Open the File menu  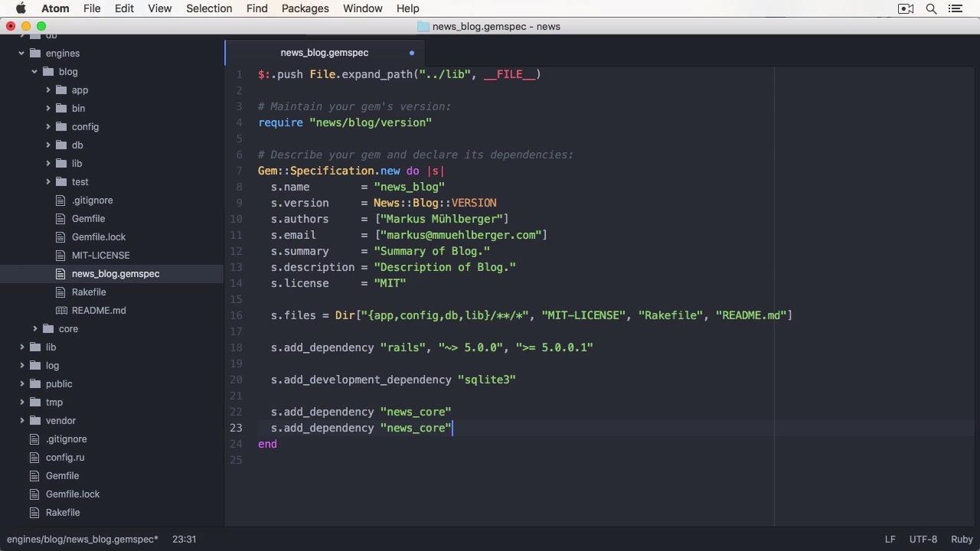(x=92, y=8)
